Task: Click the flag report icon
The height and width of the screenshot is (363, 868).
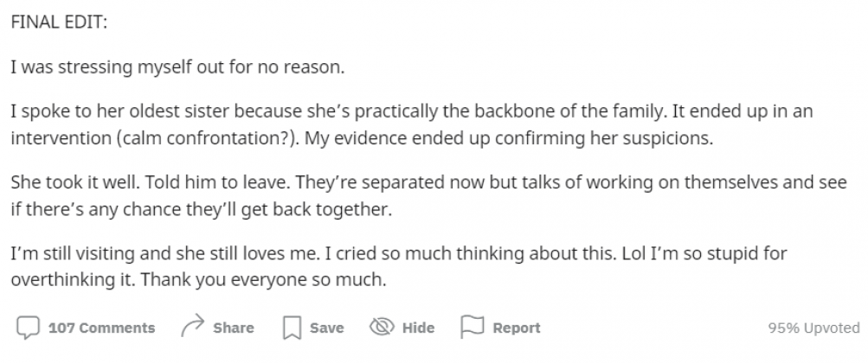Action: pyautogui.click(x=473, y=327)
